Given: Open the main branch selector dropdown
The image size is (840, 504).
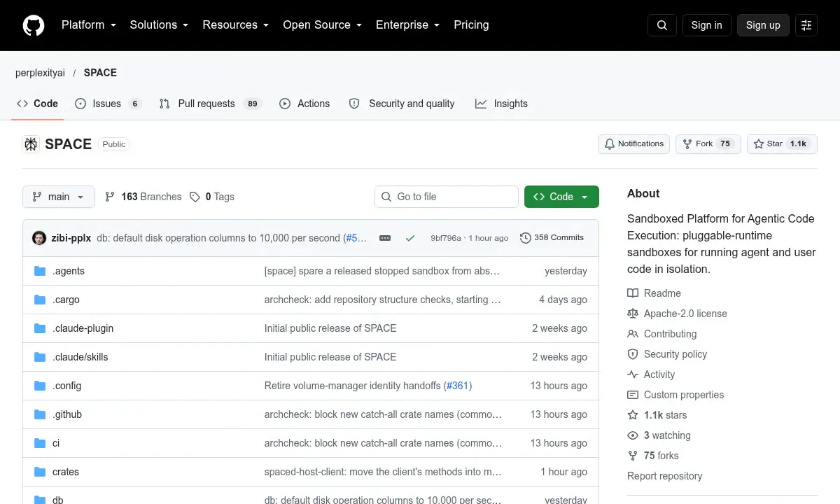Looking at the screenshot, I should [x=58, y=197].
